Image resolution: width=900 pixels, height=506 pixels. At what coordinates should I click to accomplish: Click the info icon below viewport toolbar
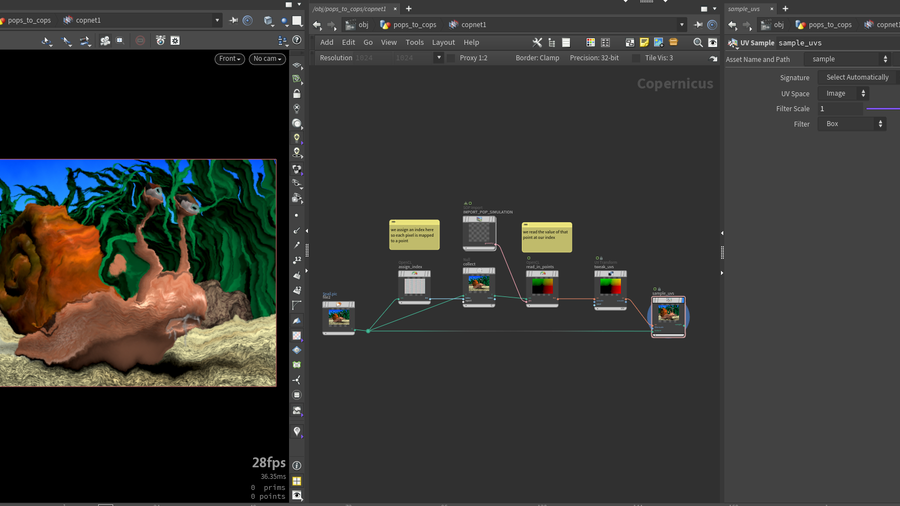click(x=297, y=466)
